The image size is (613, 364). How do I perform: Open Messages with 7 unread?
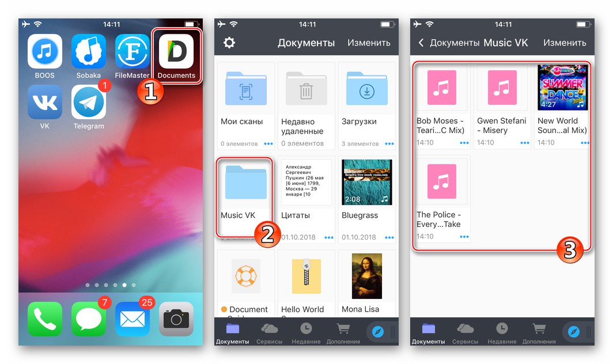88,318
